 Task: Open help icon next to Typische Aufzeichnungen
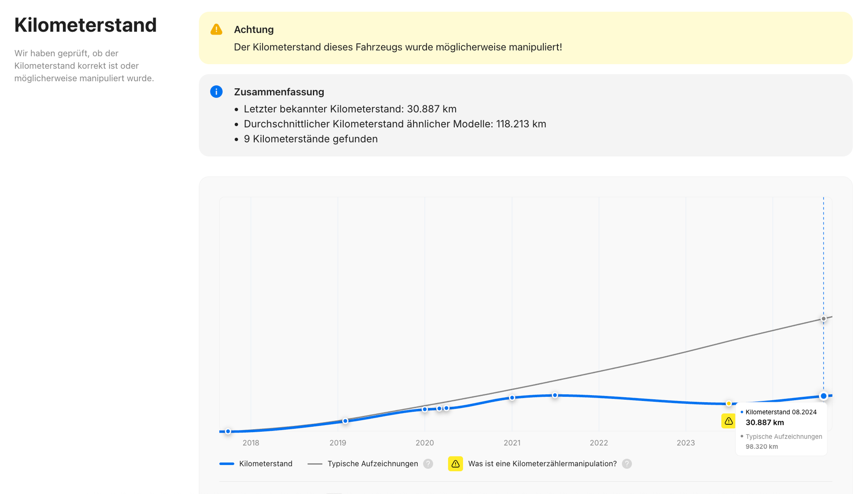[428, 463]
